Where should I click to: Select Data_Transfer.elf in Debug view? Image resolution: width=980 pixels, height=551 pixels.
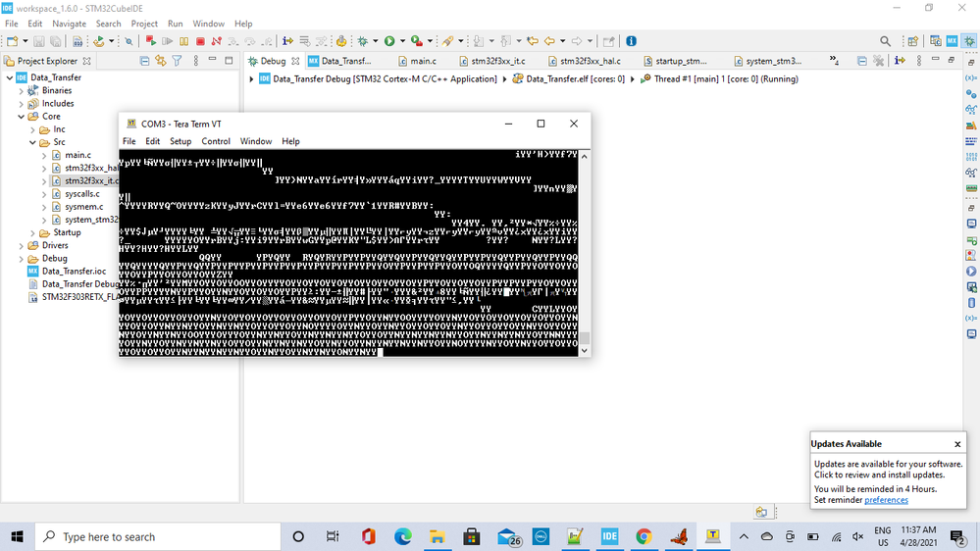(x=569, y=79)
